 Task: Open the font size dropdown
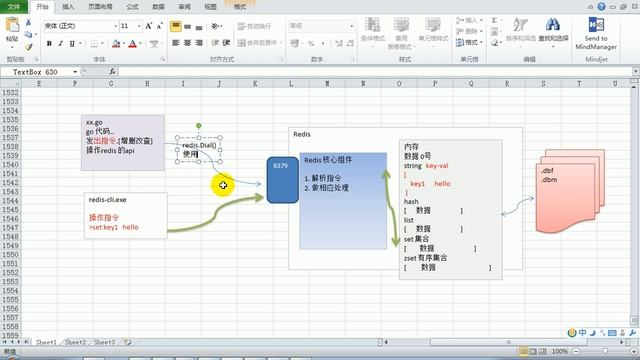pos(139,26)
